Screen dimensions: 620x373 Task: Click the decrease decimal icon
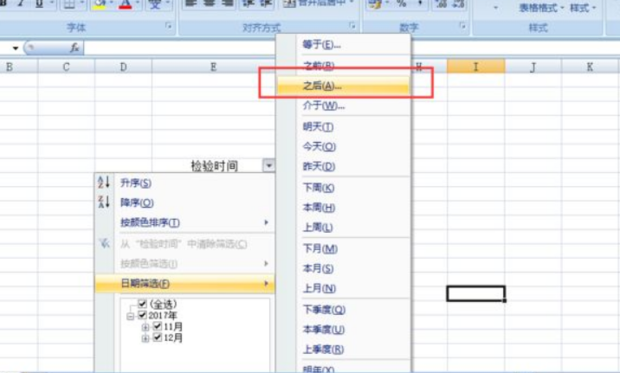458,4
